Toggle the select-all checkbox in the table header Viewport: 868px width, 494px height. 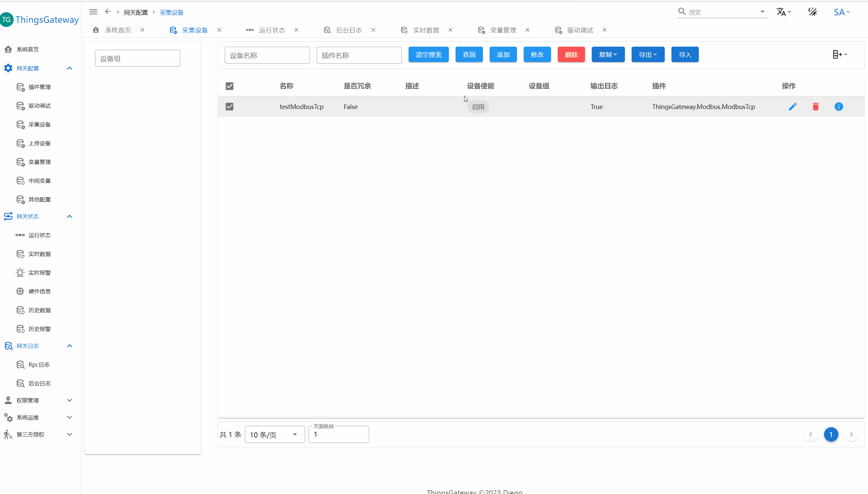tap(230, 86)
